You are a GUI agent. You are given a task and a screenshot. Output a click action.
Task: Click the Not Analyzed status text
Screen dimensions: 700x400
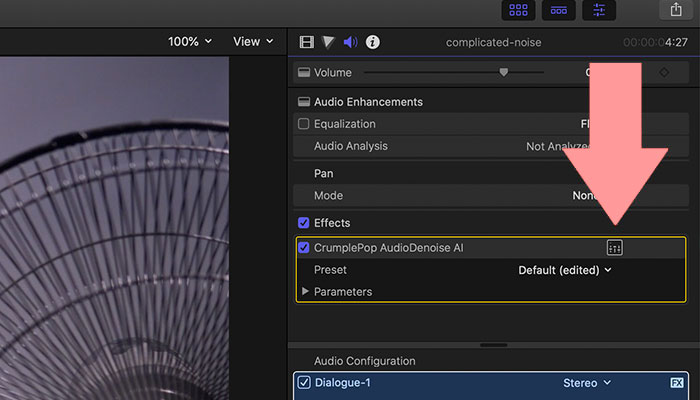click(558, 146)
